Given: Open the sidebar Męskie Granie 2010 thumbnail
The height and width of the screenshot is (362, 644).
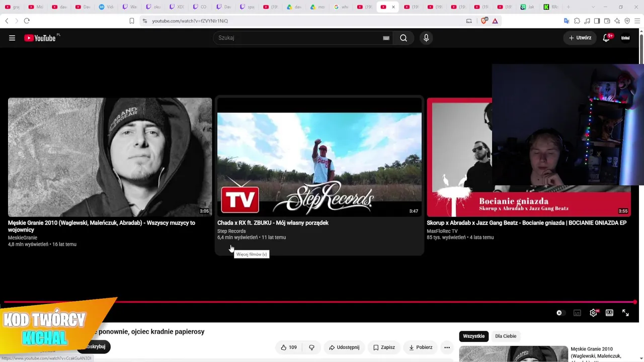Looking at the screenshot, I should coord(514,354).
